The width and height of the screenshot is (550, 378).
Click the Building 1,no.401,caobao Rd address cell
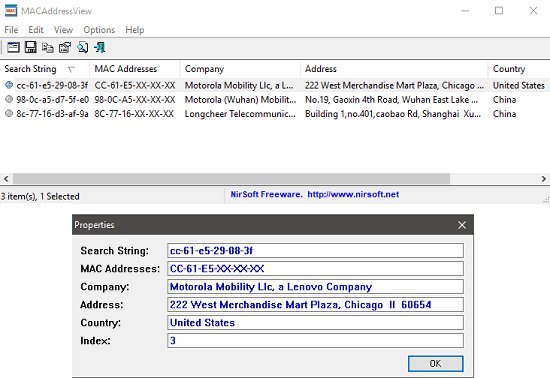[x=393, y=114]
